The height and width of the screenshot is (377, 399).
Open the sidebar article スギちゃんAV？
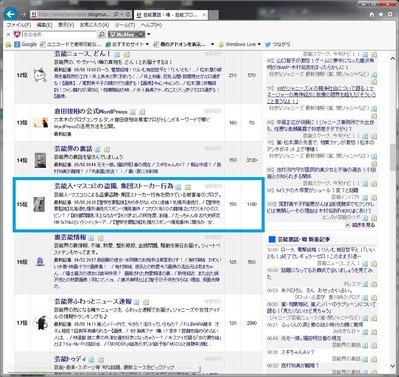pos(297,352)
